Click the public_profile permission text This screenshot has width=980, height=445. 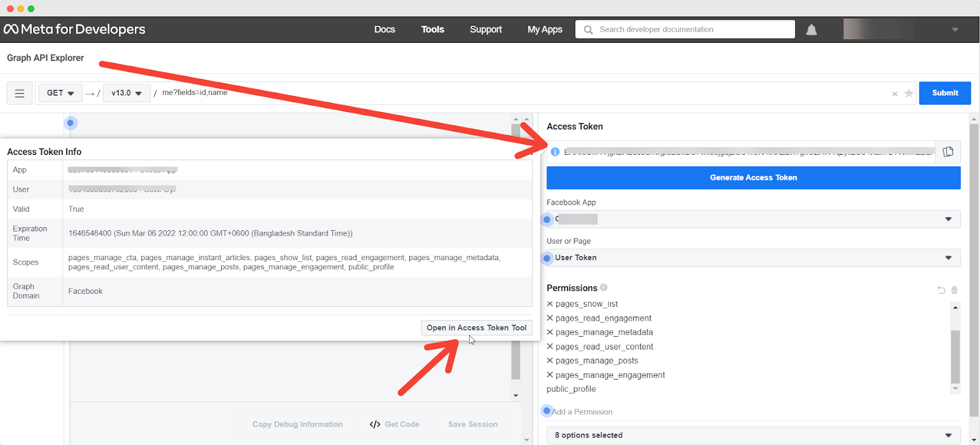(x=571, y=389)
